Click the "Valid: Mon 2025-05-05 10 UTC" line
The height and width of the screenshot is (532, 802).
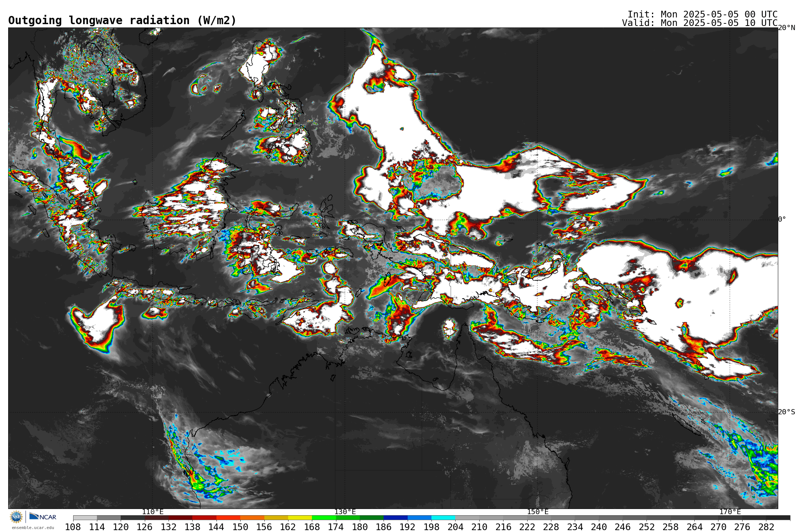tap(700, 23)
